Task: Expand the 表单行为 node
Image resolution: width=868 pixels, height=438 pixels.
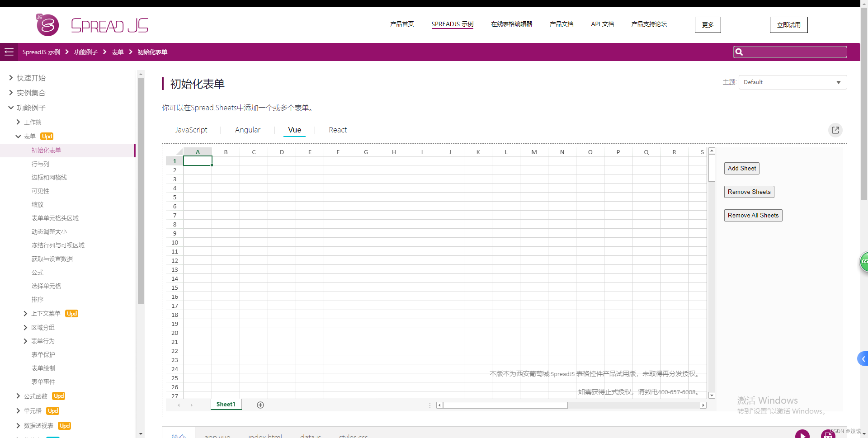Action: (25, 341)
